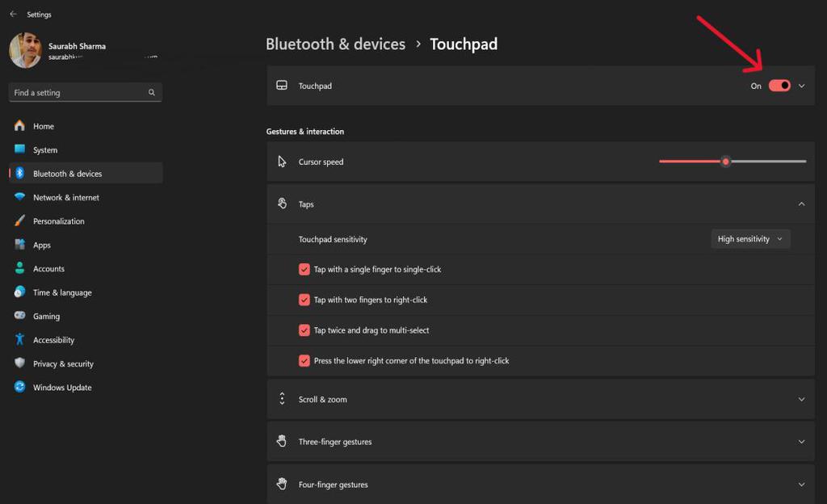Click the Find a setting search box
This screenshot has height=504, width=827.
[x=85, y=92]
